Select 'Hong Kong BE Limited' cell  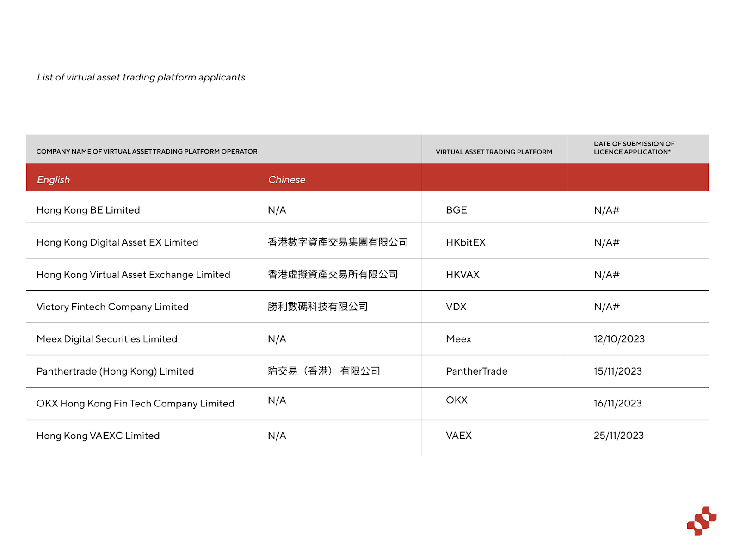(88, 210)
